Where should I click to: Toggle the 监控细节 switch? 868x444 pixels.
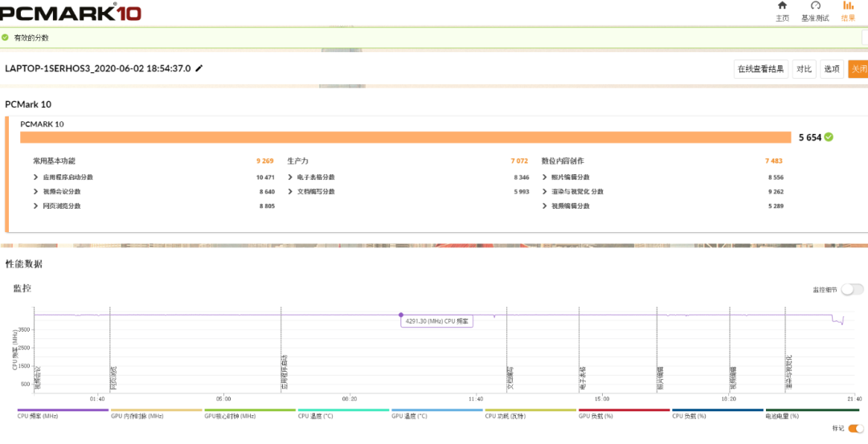point(852,289)
